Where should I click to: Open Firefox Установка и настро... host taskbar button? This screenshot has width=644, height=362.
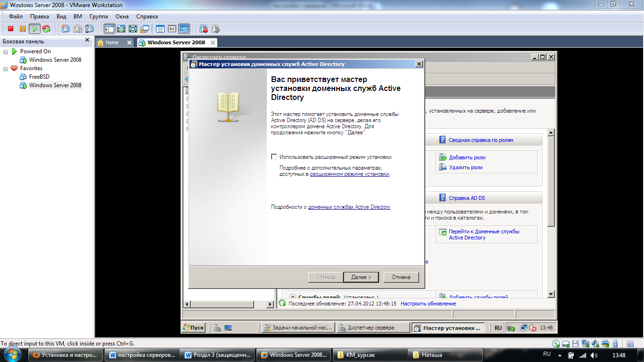(x=65, y=355)
